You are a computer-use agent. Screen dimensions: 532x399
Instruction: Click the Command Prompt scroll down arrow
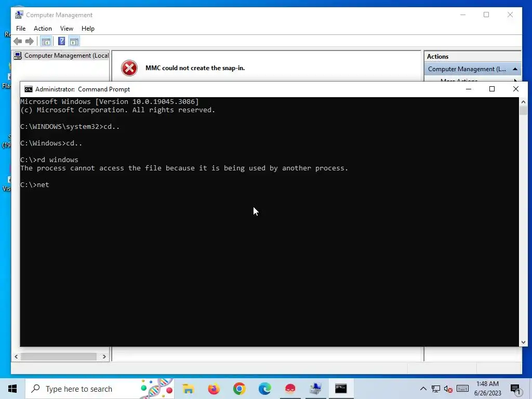523,342
